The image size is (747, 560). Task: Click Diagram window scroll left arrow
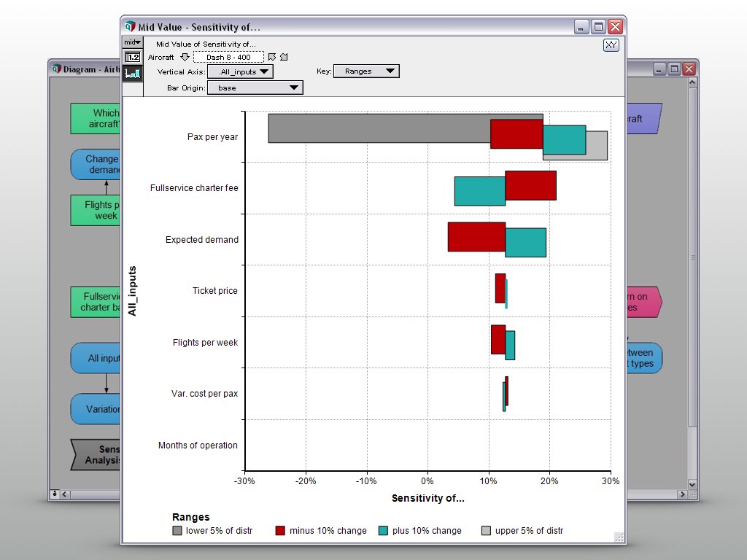[65, 494]
